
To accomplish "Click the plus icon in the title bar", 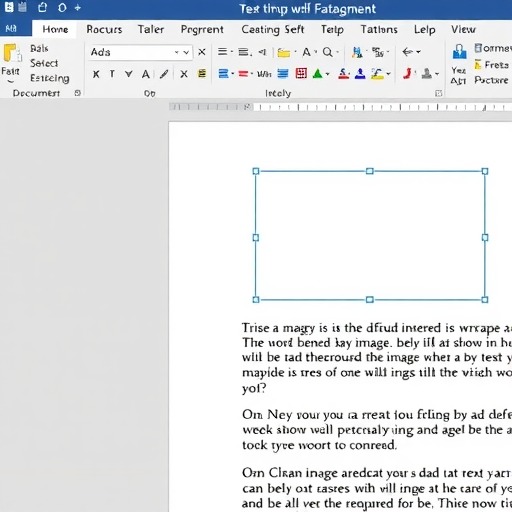I will point(78,7).
